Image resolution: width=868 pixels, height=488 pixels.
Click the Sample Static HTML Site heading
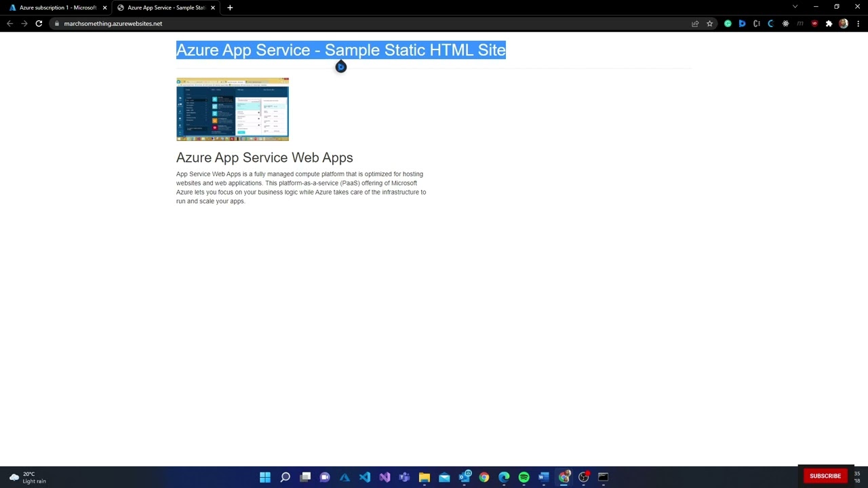tap(341, 50)
